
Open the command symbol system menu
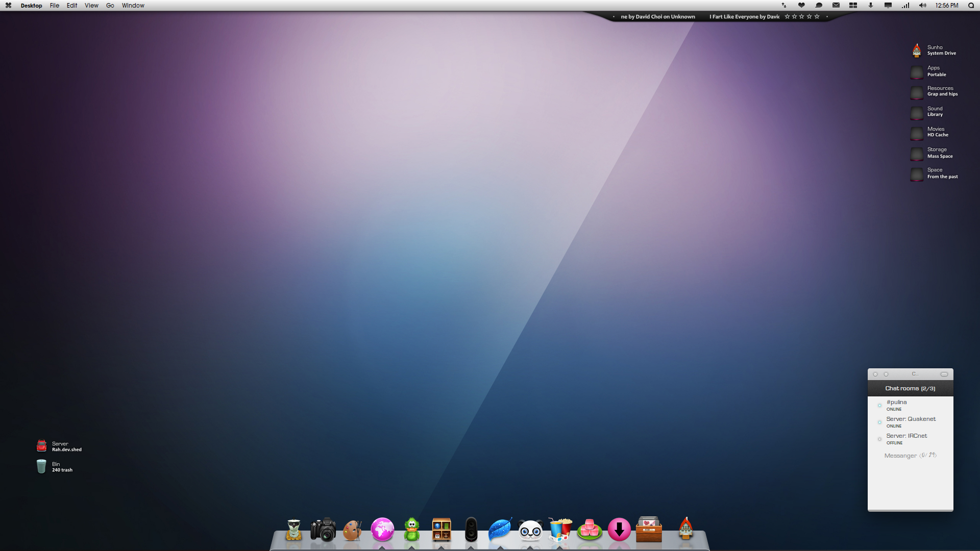point(8,6)
